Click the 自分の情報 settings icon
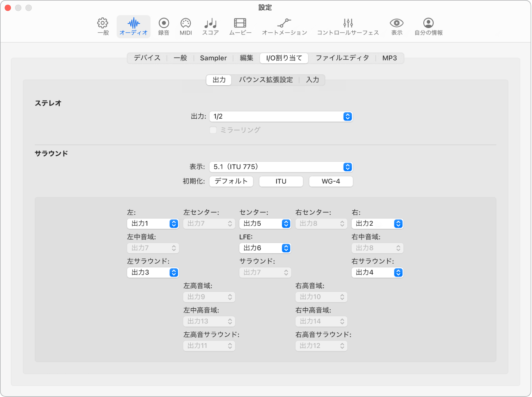The image size is (532, 397). [428, 26]
